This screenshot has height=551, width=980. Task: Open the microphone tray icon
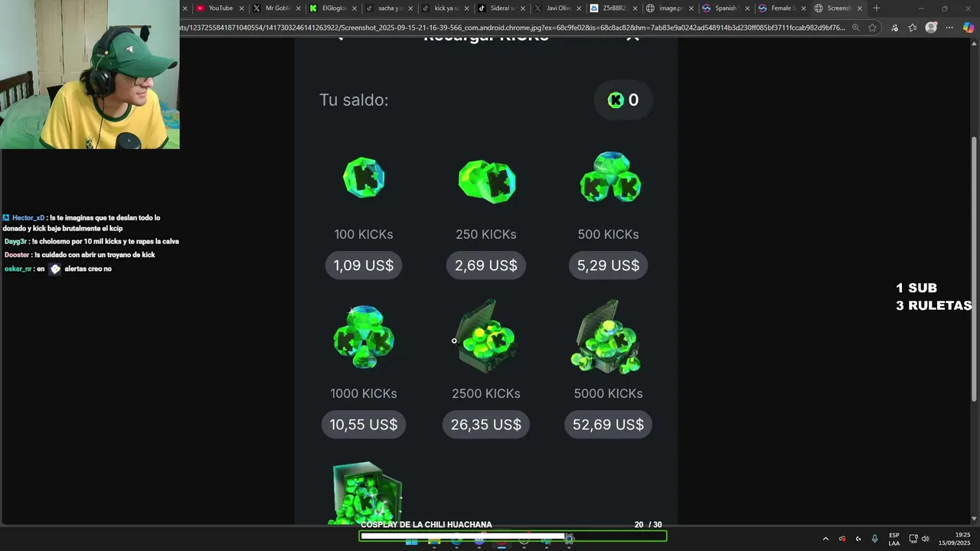(874, 539)
